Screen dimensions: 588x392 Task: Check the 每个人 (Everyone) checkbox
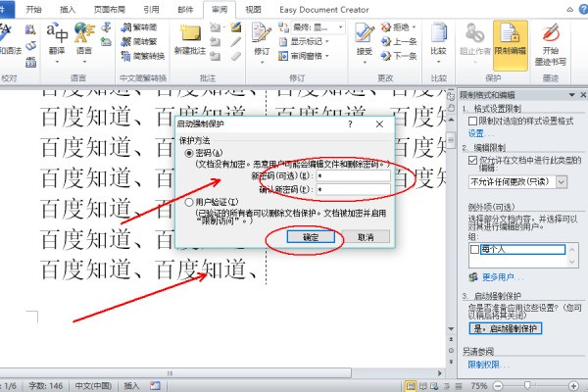(x=472, y=250)
